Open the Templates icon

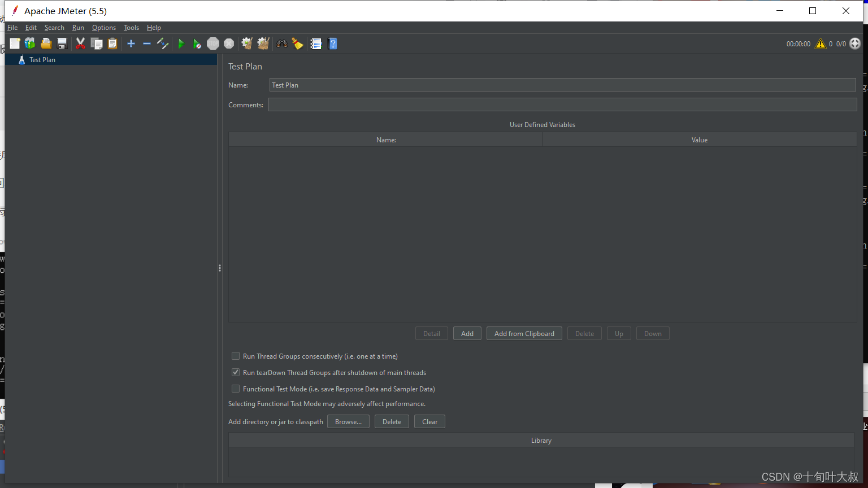30,43
